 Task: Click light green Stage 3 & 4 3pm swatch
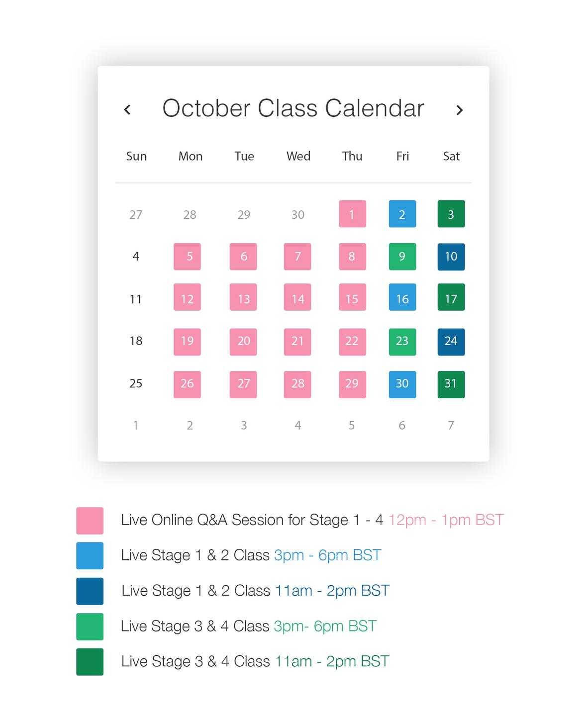(x=90, y=626)
